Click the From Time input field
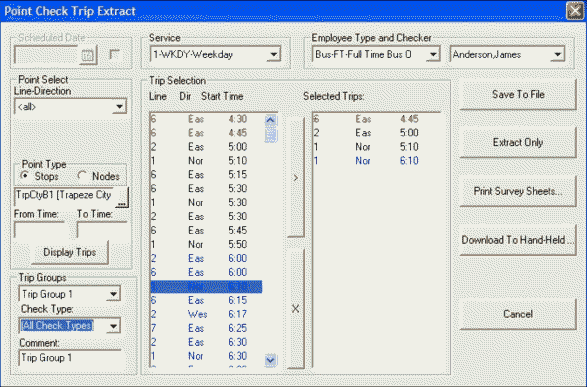This screenshot has height=387, width=587. 39,229
